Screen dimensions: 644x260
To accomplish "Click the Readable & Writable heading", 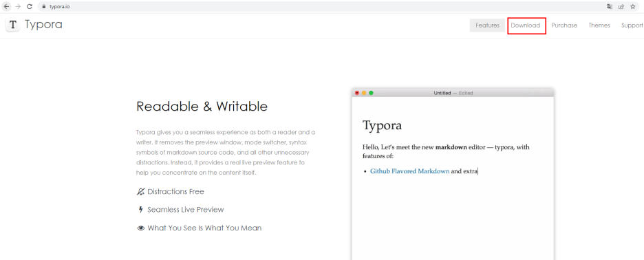I will point(202,107).
